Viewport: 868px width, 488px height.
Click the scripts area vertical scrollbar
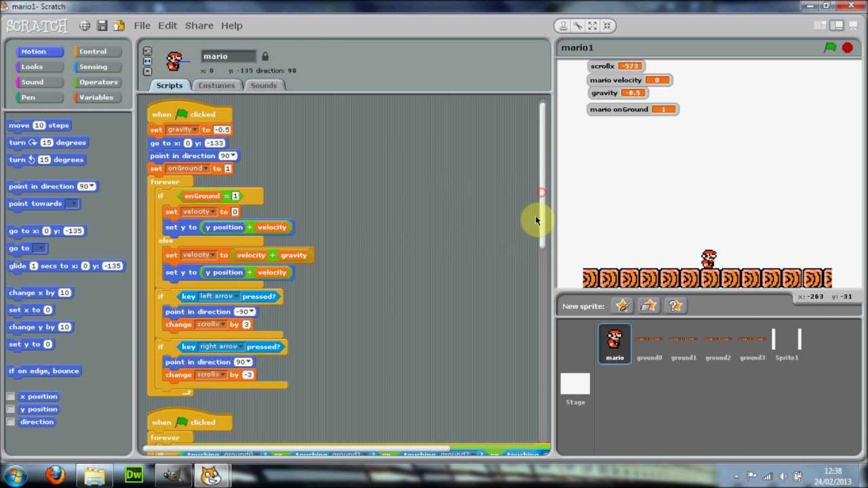pos(542,174)
